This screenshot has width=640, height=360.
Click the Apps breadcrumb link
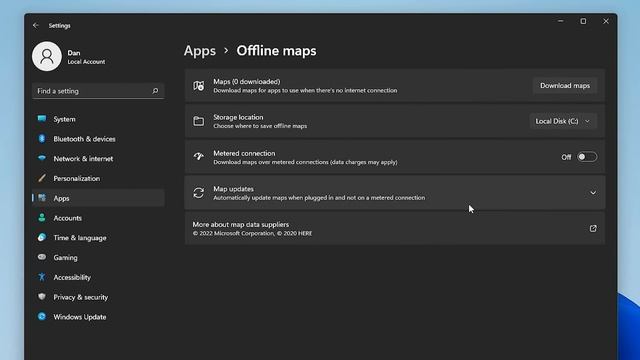pyautogui.click(x=200, y=51)
